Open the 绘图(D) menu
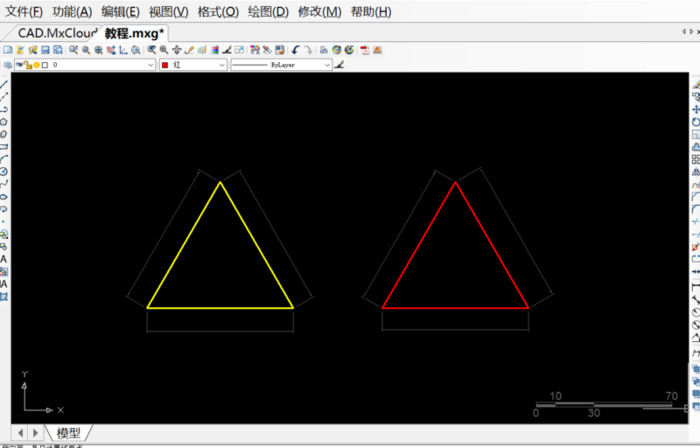The height and width of the screenshot is (448, 700). click(x=267, y=12)
